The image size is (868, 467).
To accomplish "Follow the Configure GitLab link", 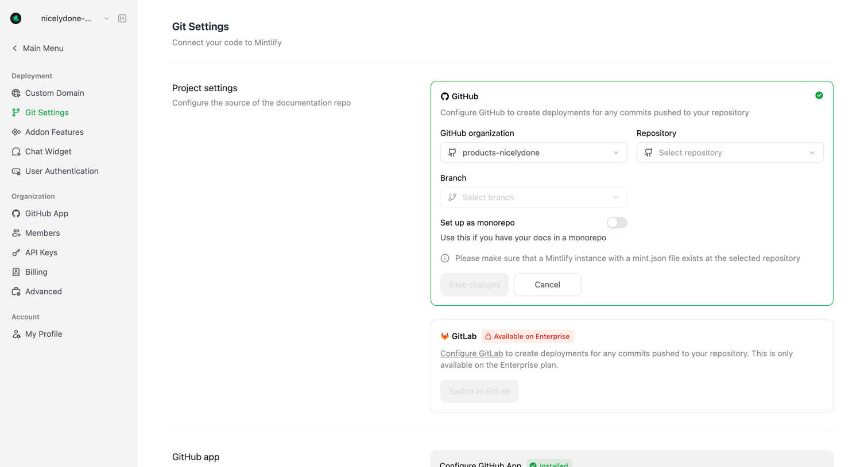I will [471, 353].
